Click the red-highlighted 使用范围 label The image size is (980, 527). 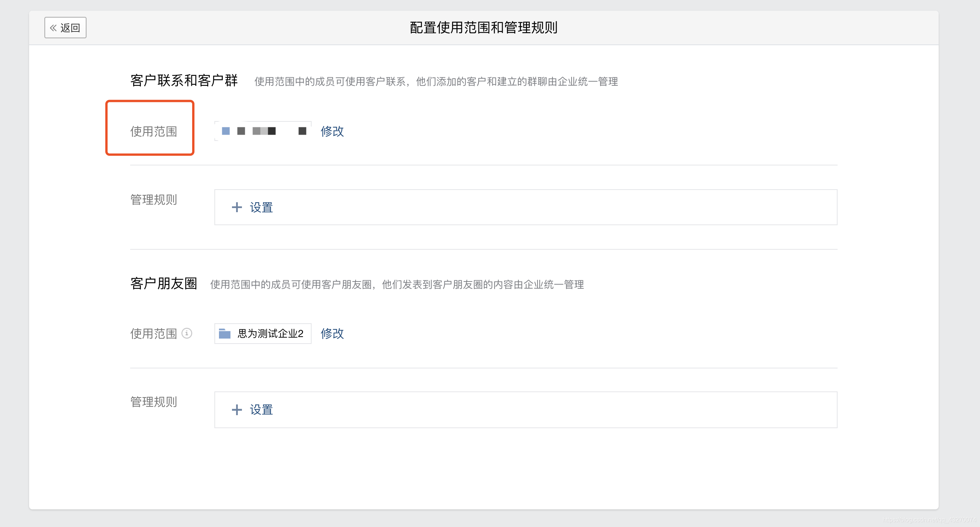coord(154,131)
